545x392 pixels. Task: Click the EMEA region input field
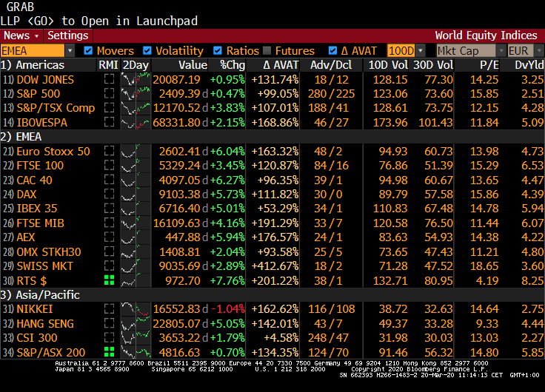coord(33,51)
